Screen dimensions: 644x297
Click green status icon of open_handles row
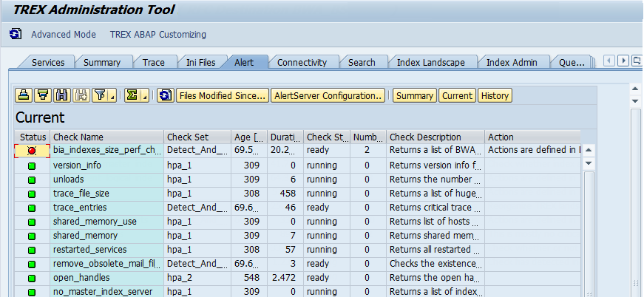click(32, 278)
